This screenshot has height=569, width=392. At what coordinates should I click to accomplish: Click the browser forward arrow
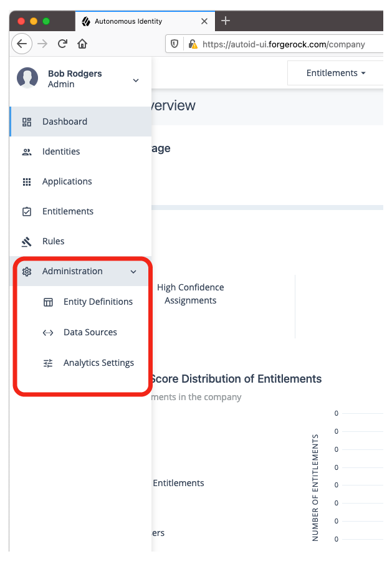42,44
